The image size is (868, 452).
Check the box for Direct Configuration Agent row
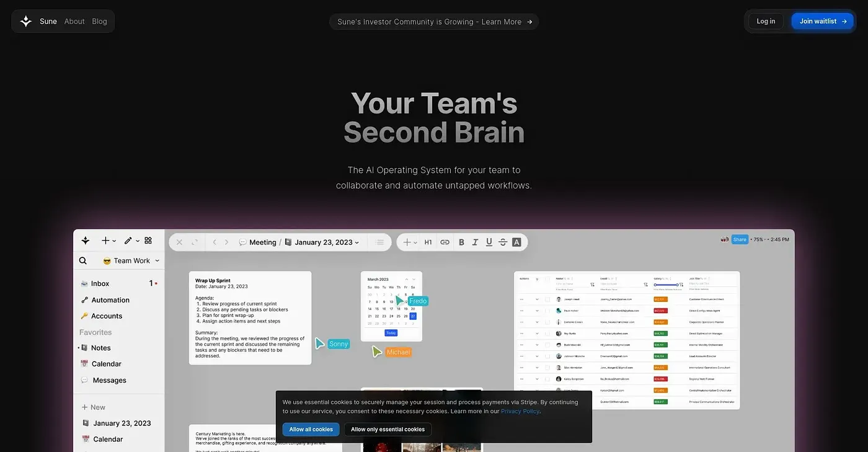click(x=547, y=311)
